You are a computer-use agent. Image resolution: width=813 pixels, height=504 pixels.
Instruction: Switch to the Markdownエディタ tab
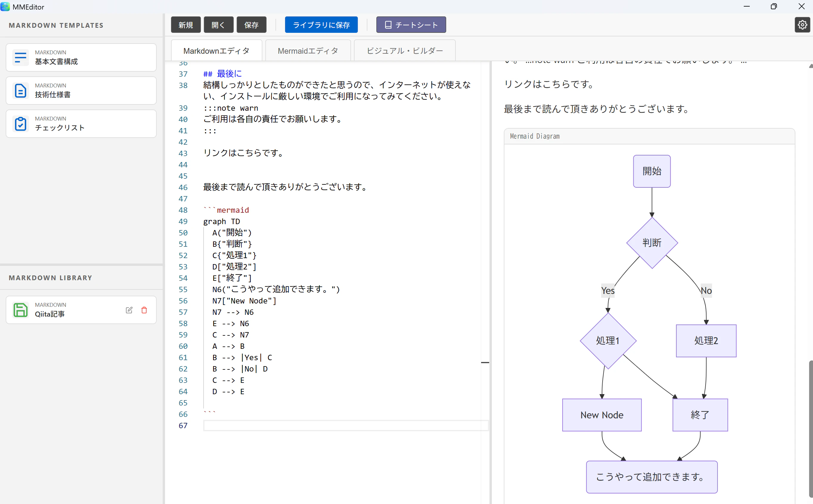coord(216,51)
